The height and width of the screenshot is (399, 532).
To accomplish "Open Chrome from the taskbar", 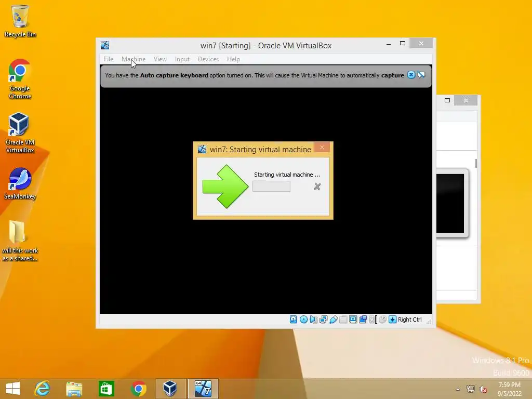I will tap(138, 389).
